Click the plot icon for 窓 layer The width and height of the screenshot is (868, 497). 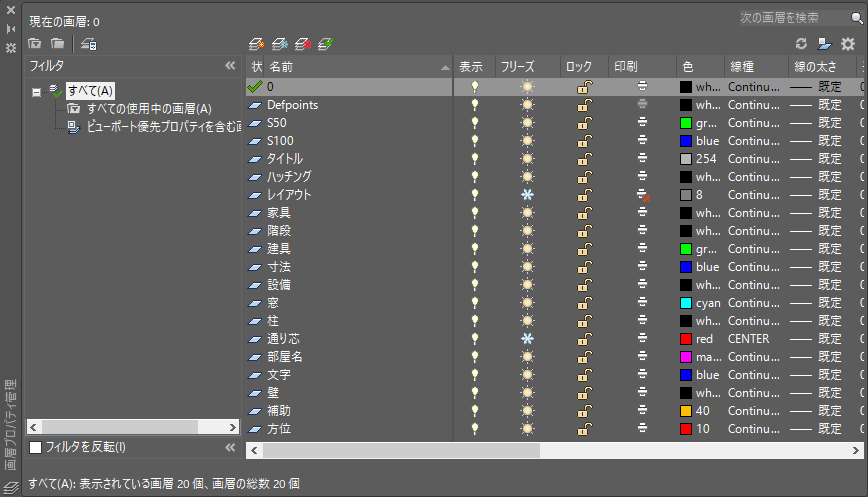[x=642, y=303]
